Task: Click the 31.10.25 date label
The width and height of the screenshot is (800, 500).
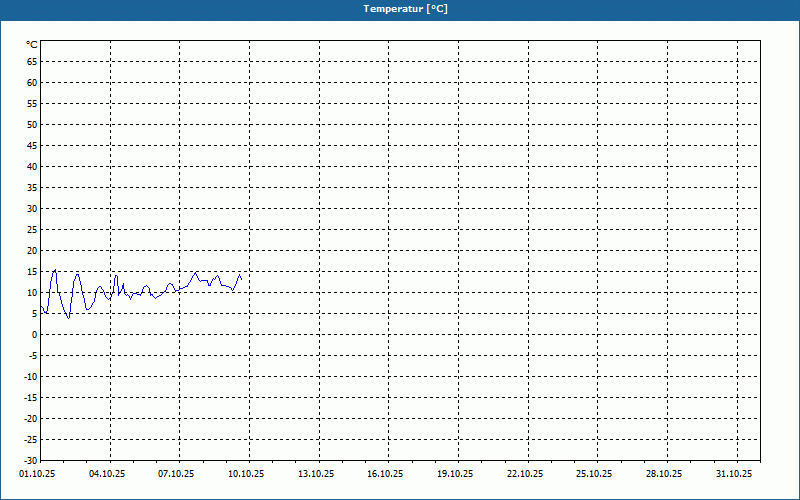Action: (x=734, y=474)
